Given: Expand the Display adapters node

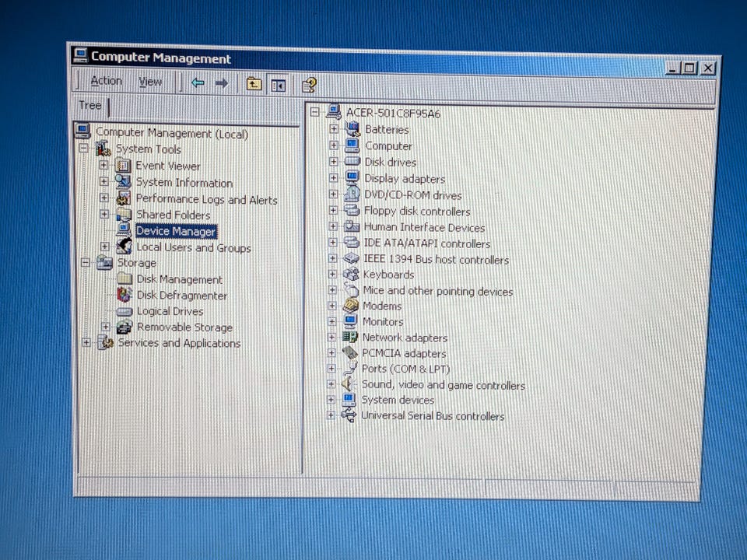Looking at the screenshot, I should [x=334, y=177].
